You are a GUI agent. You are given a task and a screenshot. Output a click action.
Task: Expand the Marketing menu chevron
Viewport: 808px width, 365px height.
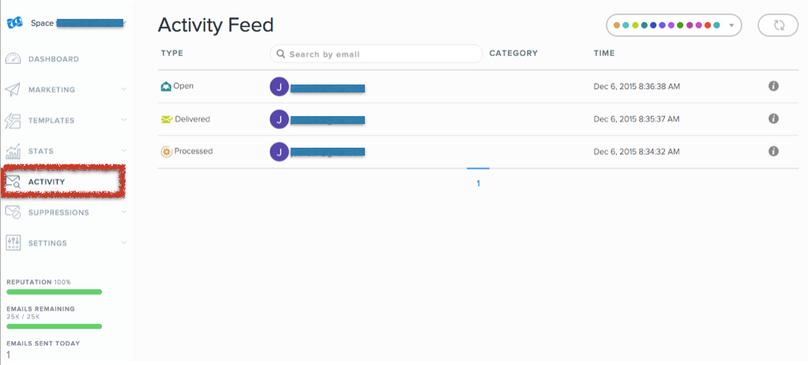124,89
